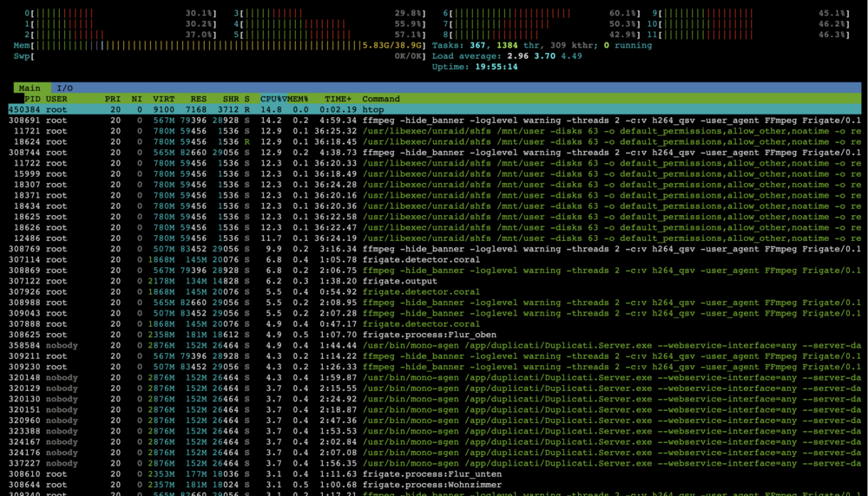Viewport: 868px width, 496px height.
Task: Select ffmpeg process with PID 309043
Action: [x=435, y=313]
